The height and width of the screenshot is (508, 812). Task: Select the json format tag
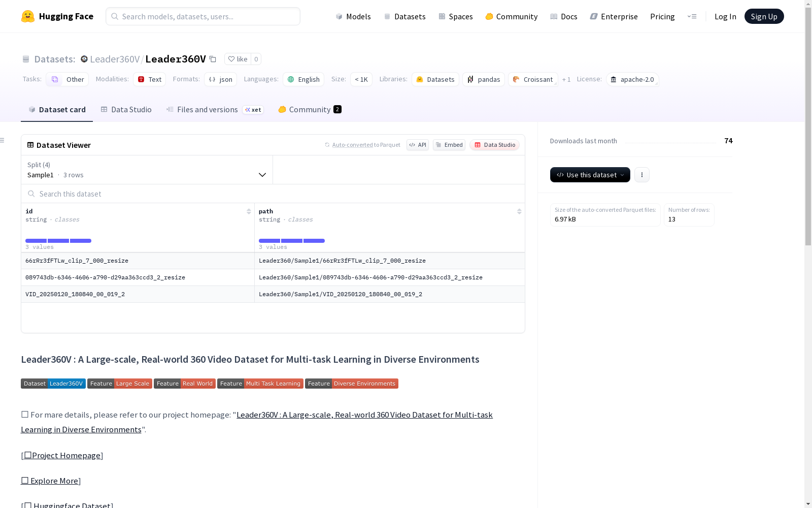221,79
